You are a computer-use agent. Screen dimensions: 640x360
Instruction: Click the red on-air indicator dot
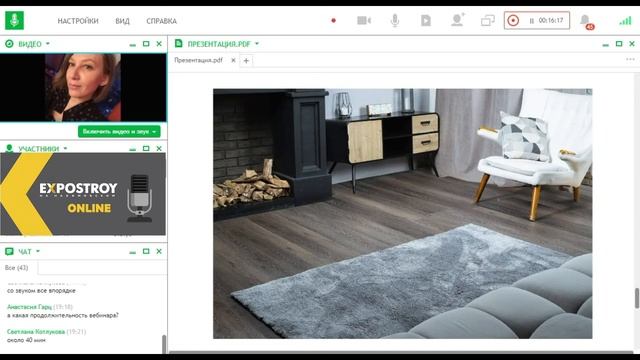point(333,20)
